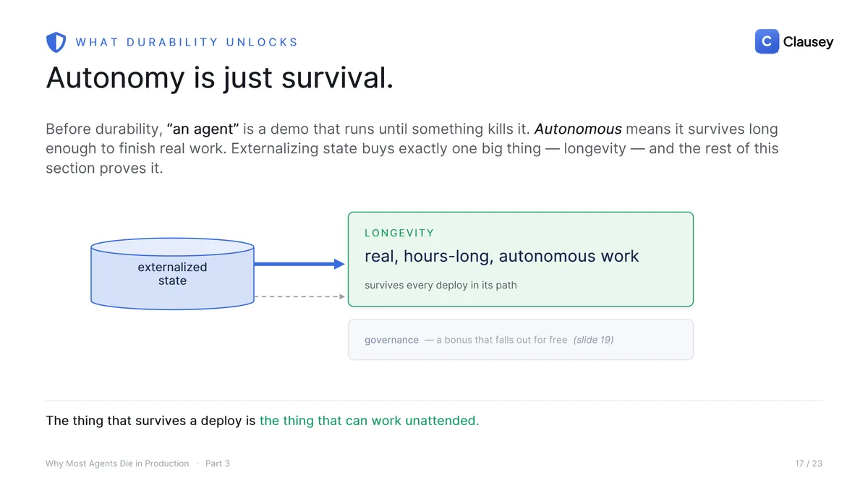Click the Clausey logo icon
The height and width of the screenshot is (488, 868).
[x=767, y=42]
